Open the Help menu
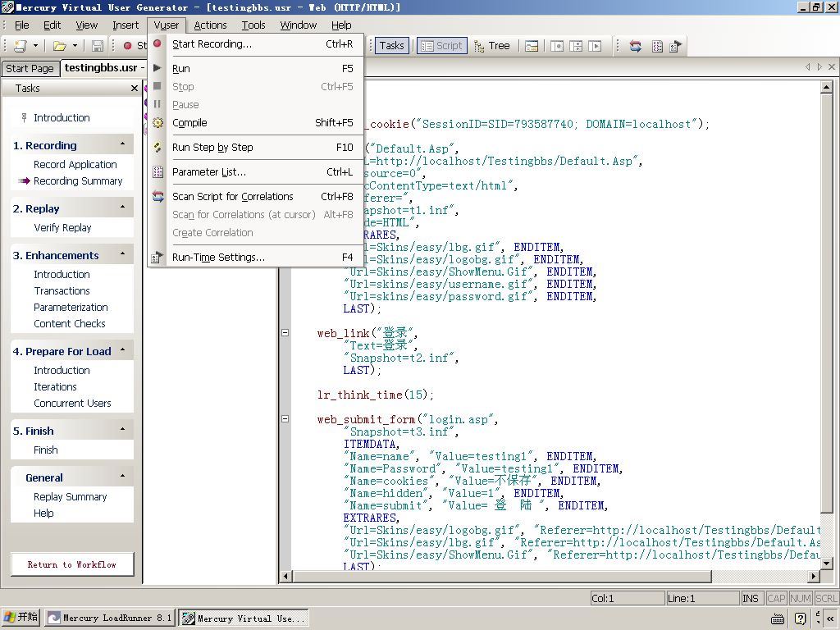The image size is (840, 630). pos(341,25)
